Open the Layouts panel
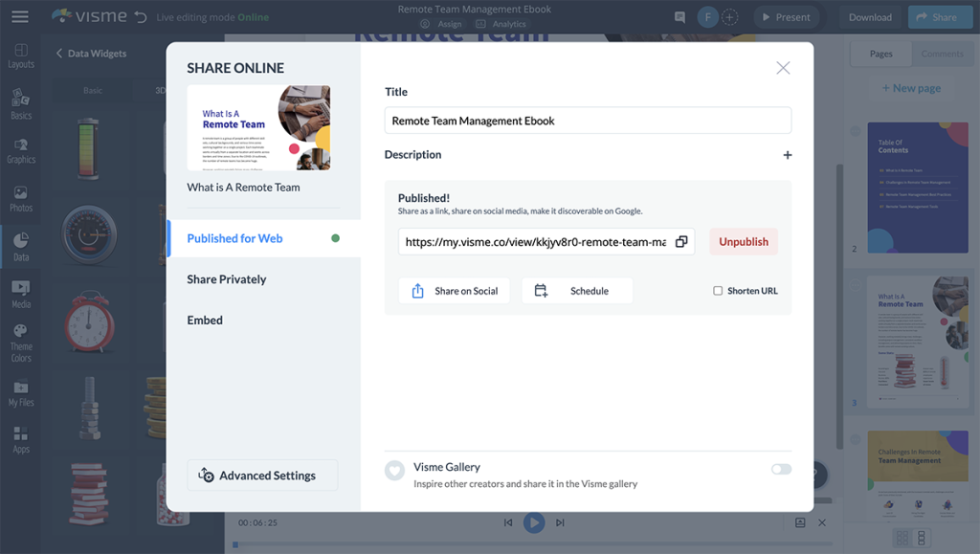The image size is (980, 554). click(x=20, y=57)
